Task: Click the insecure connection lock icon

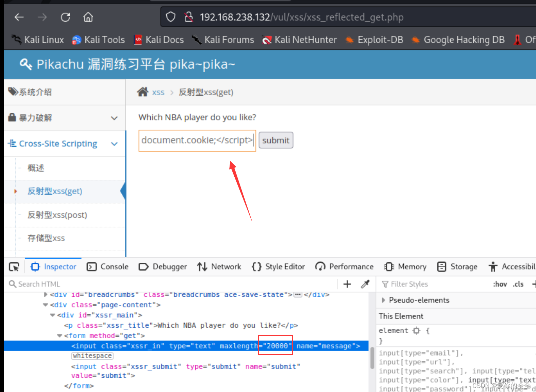Action: (188, 17)
